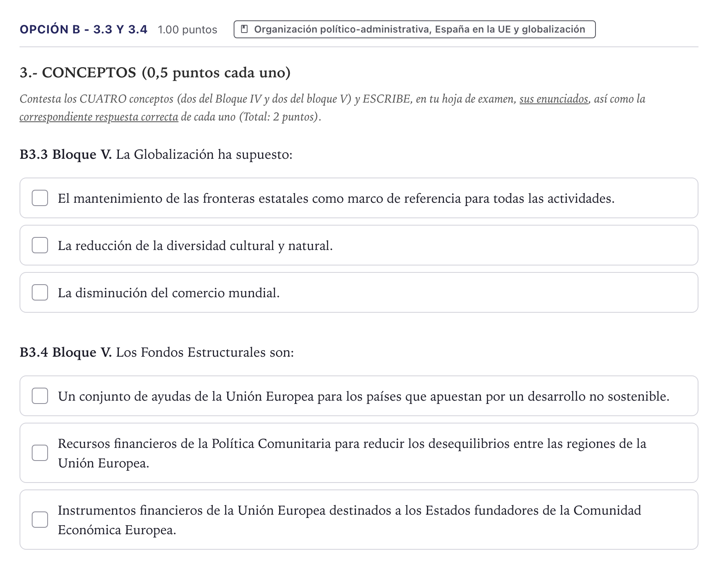The height and width of the screenshot is (588, 718).
Task: Check 'La disminución del comercio mundial' option
Action: pyautogui.click(x=40, y=292)
